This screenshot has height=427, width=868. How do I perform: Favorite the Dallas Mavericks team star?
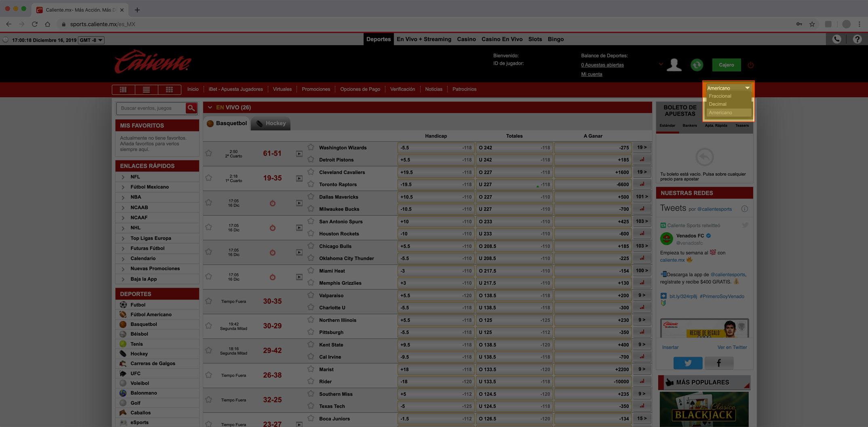coord(311,196)
